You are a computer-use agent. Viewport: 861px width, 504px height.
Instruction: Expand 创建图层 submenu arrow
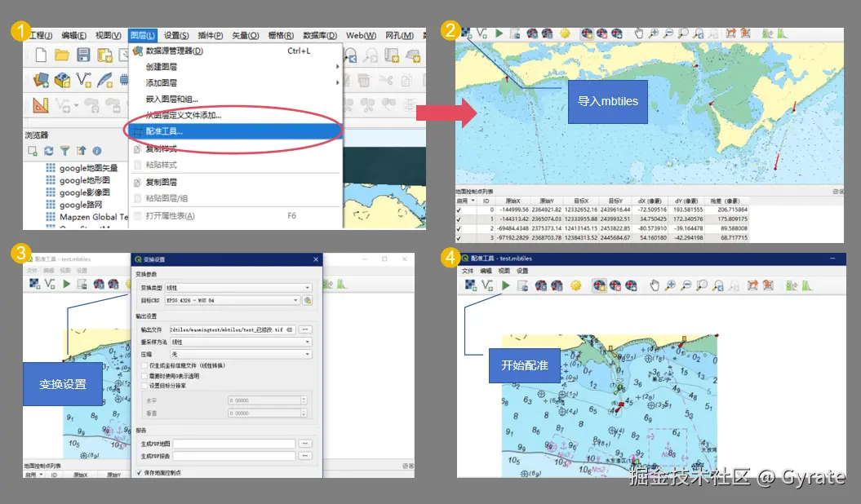tap(337, 67)
